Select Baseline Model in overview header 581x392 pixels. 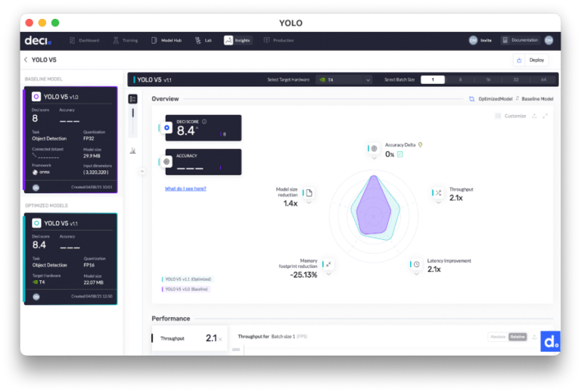coord(537,99)
